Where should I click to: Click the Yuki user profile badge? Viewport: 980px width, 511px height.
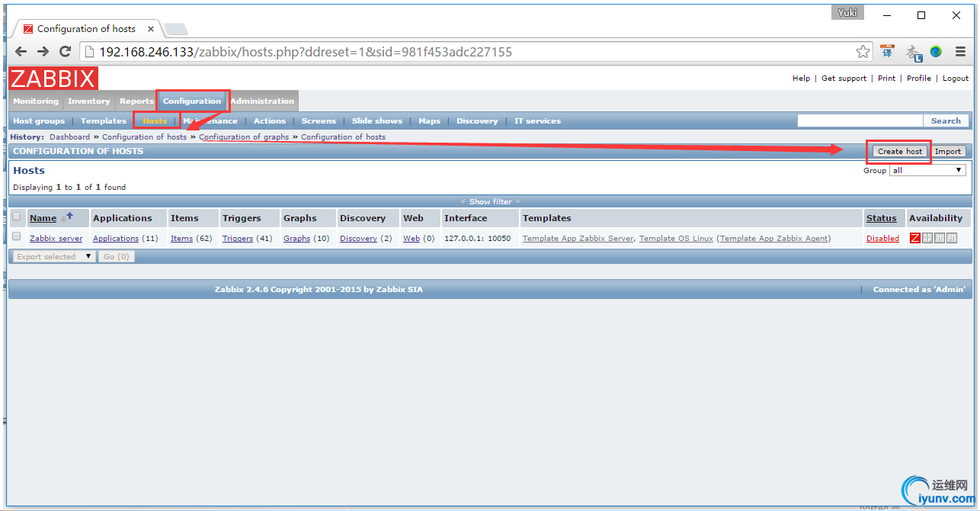click(x=847, y=12)
